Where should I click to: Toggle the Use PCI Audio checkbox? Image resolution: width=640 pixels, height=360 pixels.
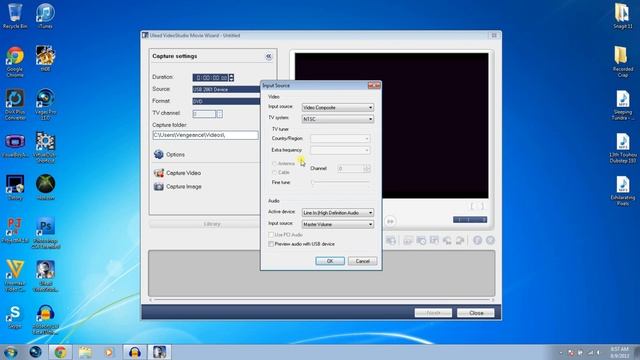point(271,235)
